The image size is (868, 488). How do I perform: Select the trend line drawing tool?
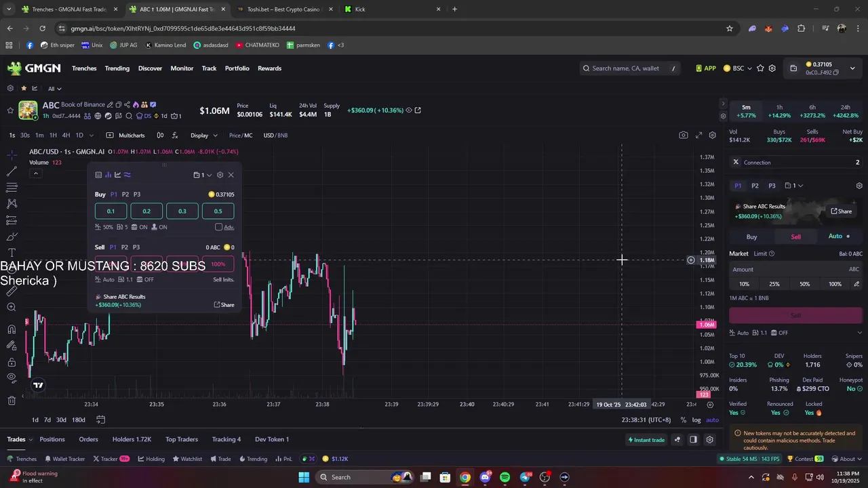pos(12,171)
